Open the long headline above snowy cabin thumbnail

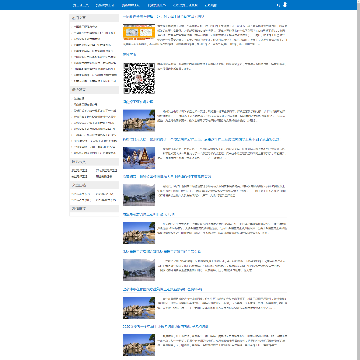(x=201, y=139)
